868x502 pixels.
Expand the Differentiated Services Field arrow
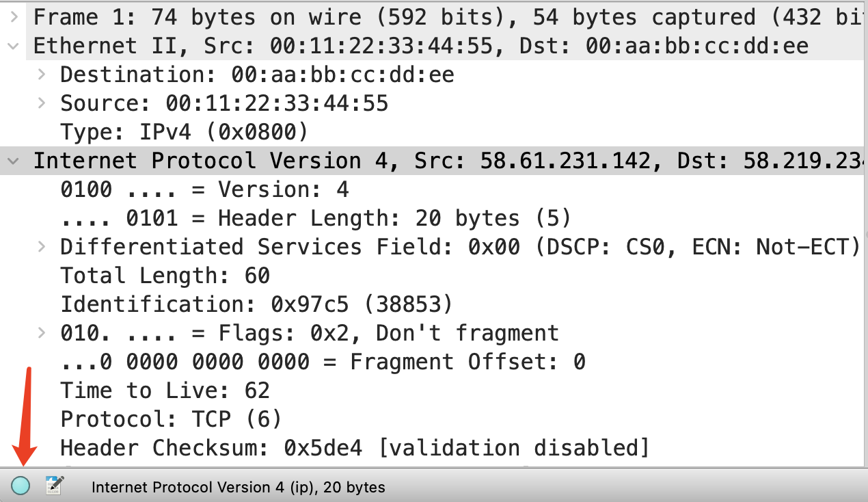click(42, 247)
